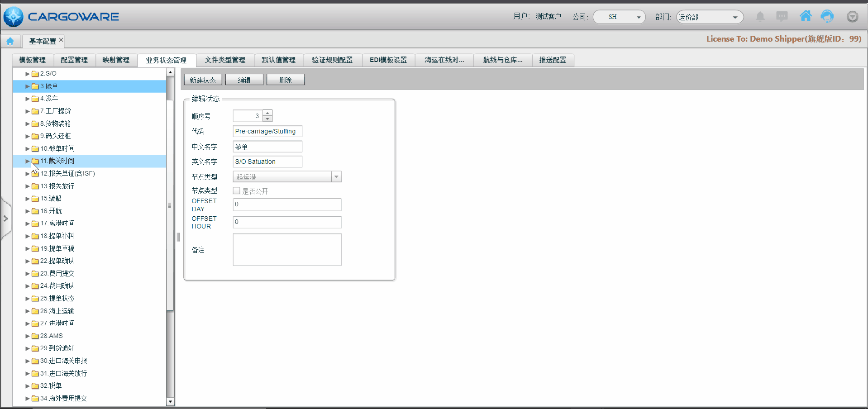Viewport: 868px width, 409px height.
Task: Close the 基本配置 tab
Action: pos(61,40)
